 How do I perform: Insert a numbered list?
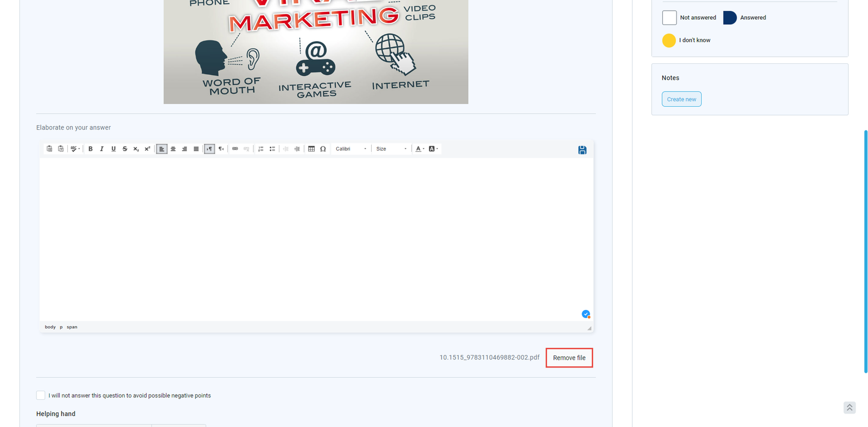(261, 149)
